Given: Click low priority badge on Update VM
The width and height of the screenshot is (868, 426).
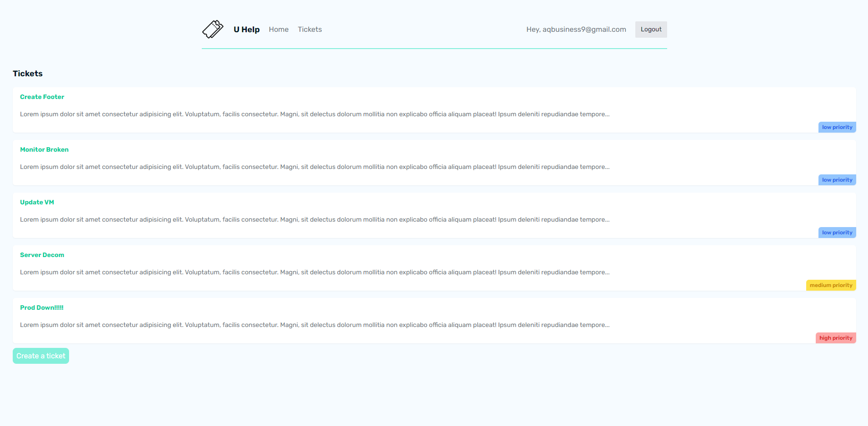Looking at the screenshot, I should [x=837, y=233].
